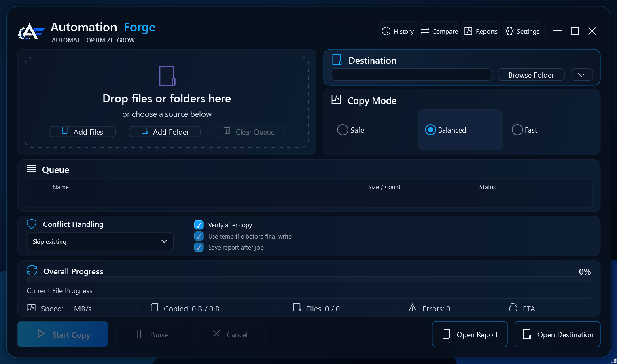Screen dimensions: 617x364
Task: Click the Errors warning triangle icon
Action: click(413, 308)
